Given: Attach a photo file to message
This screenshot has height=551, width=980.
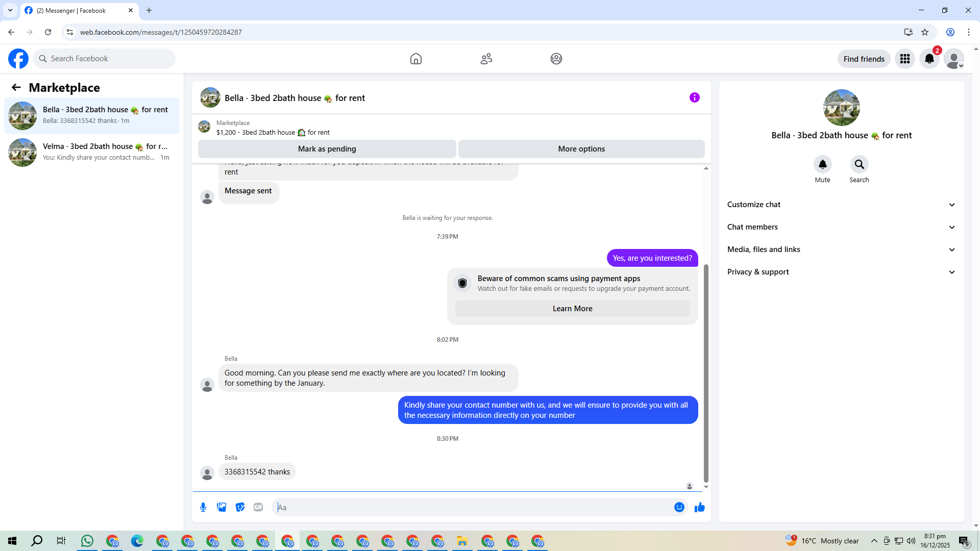Looking at the screenshot, I should pyautogui.click(x=222, y=507).
